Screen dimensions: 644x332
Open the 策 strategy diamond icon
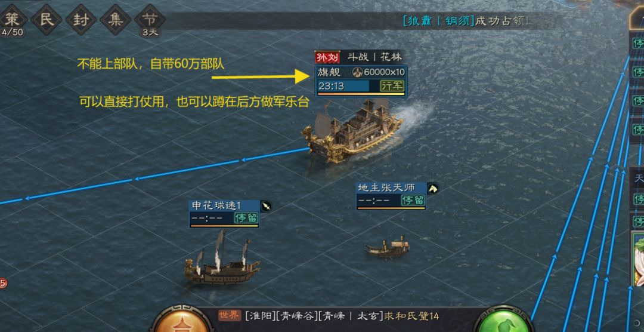click(11, 19)
